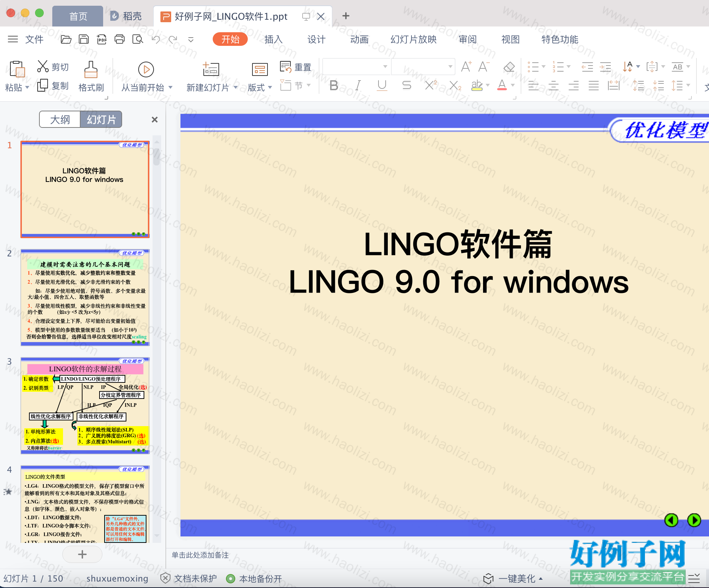Open the 动画 tab
709x588 pixels.
(360, 39)
